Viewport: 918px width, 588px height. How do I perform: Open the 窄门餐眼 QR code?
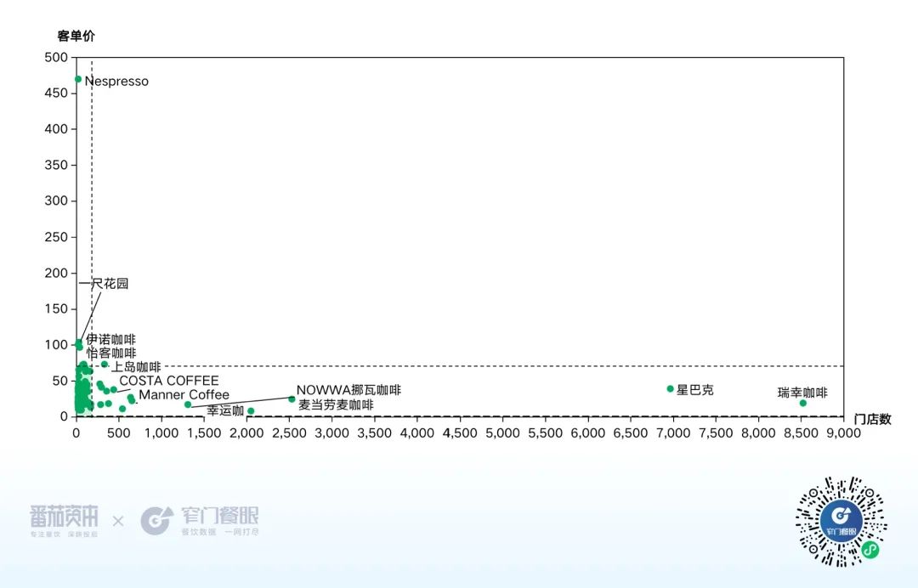[841, 522]
